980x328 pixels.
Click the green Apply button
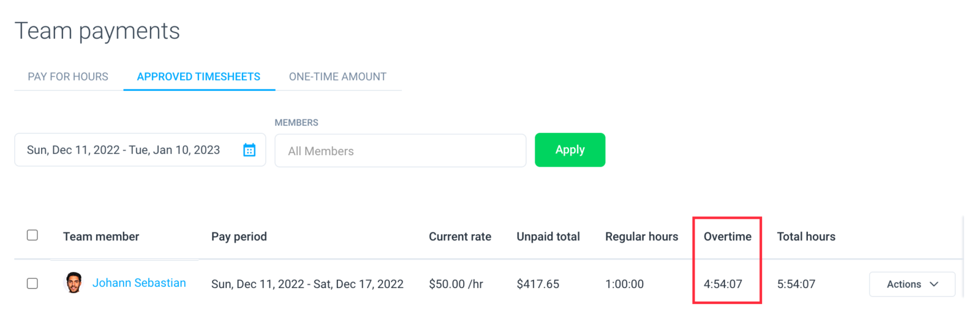[570, 150]
